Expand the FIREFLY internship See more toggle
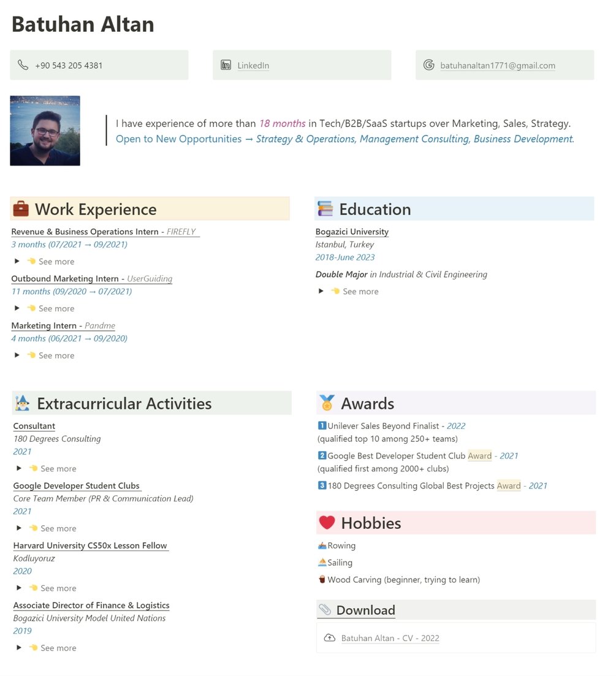Screen dimensions: 616x676 17,261
